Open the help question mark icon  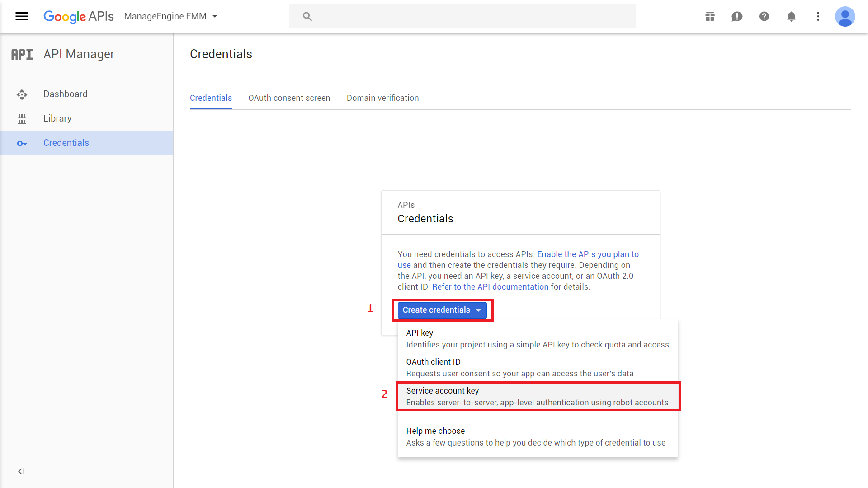[x=764, y=17]
